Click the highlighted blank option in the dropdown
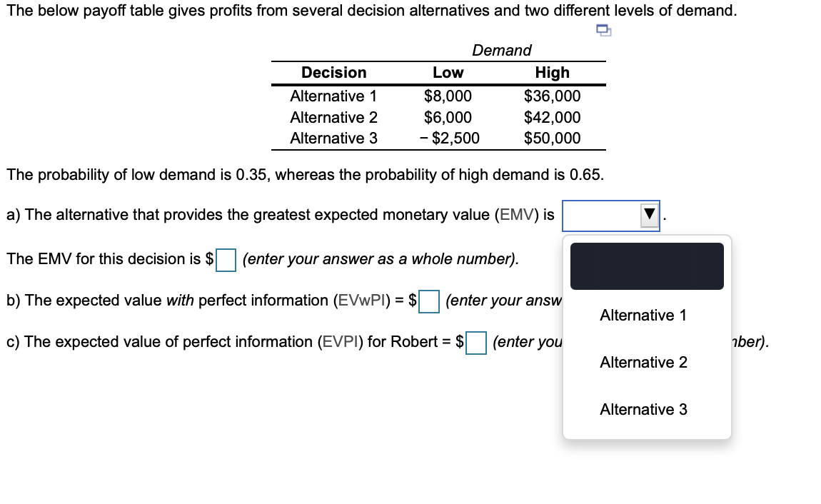Screen dimensions: 821x504 coord(645,266)
